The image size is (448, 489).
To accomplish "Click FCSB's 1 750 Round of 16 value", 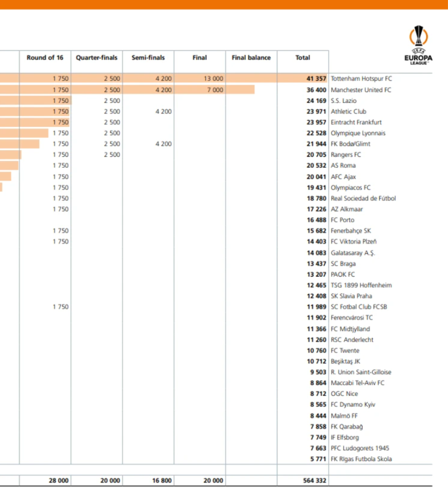I will coord(61,307).
